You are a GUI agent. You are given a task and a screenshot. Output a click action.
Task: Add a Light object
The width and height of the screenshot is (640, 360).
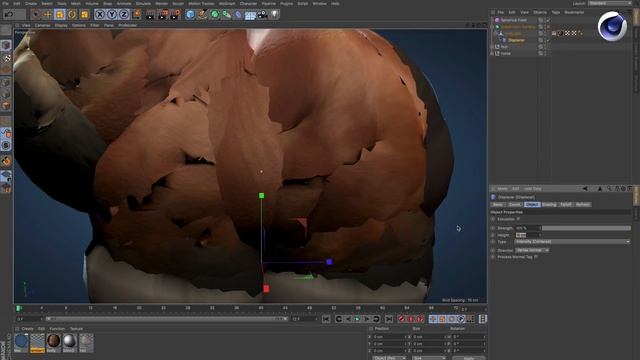[275, 15]
